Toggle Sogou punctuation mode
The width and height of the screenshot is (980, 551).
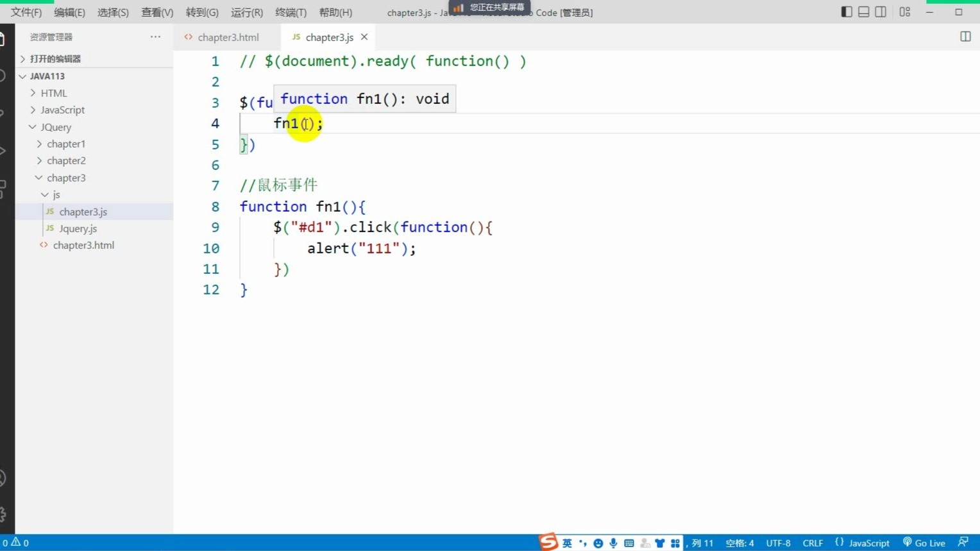(x=582, y=543)
